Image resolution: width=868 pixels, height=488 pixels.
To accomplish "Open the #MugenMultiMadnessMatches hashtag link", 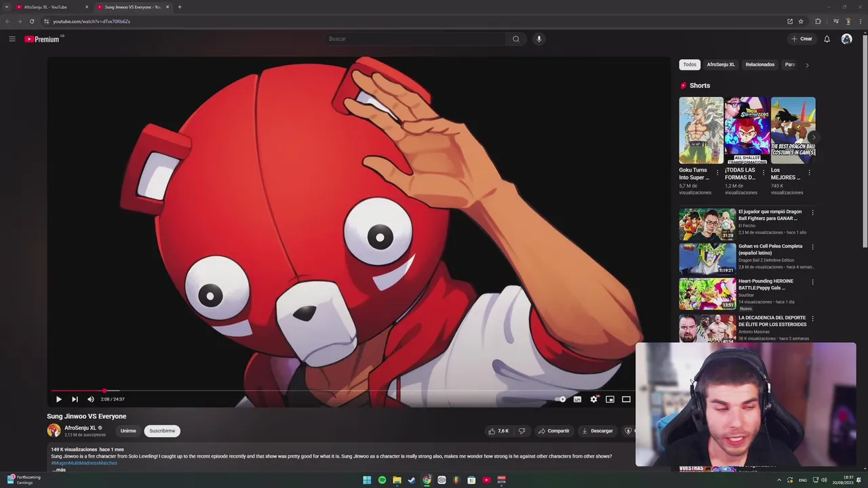I will (x=84, y=463).
